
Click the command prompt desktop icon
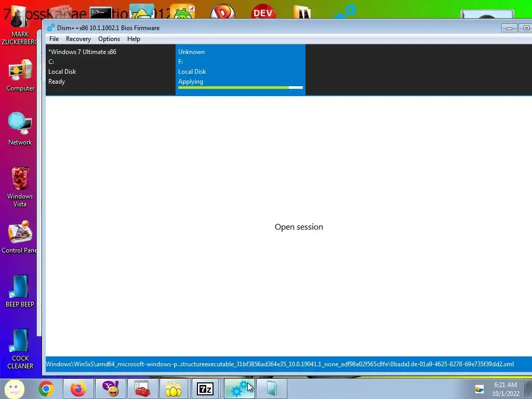(101, 13)
